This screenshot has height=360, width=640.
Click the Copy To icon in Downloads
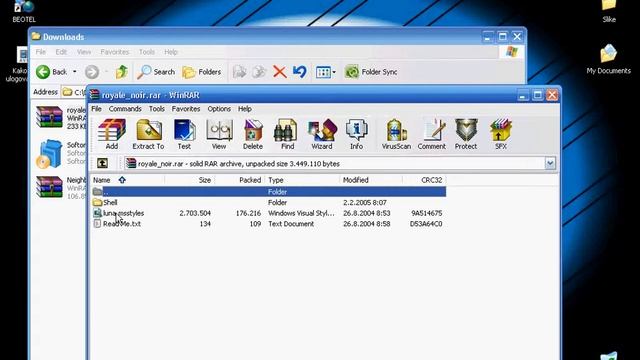[259, 72]
